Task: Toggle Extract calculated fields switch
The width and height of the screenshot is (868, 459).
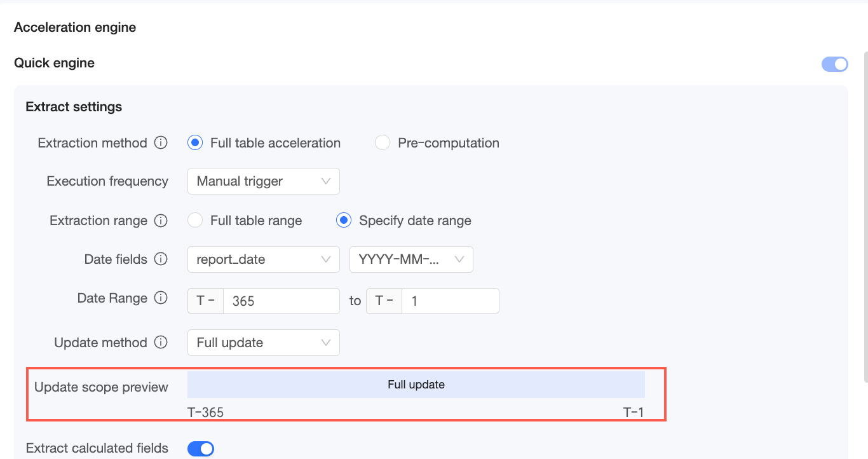Action: [x=201, y=449]
